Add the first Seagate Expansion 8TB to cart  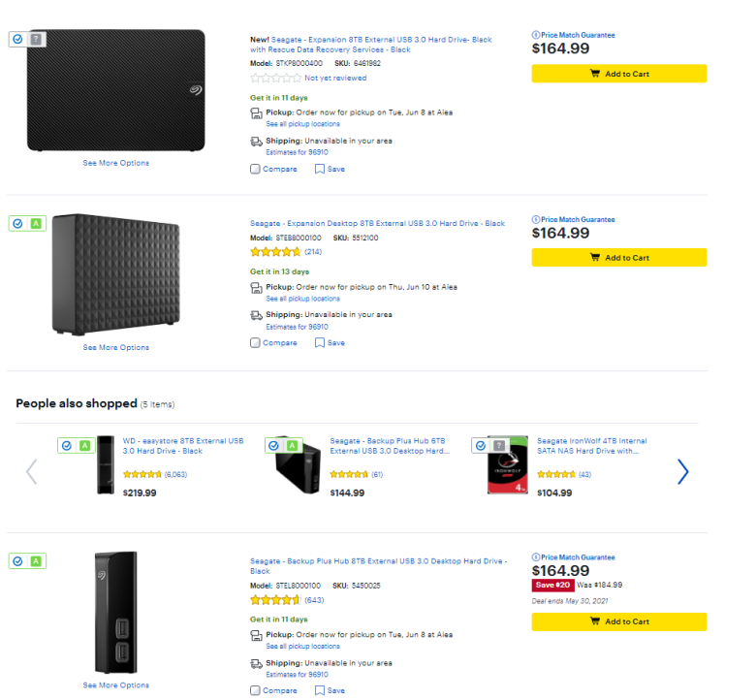[619, 74]
